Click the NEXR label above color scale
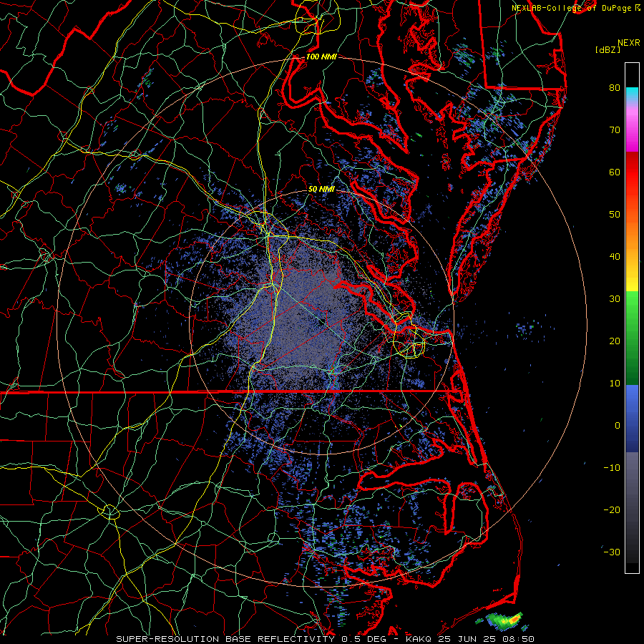644x644 pixels. tap(628, 43)
